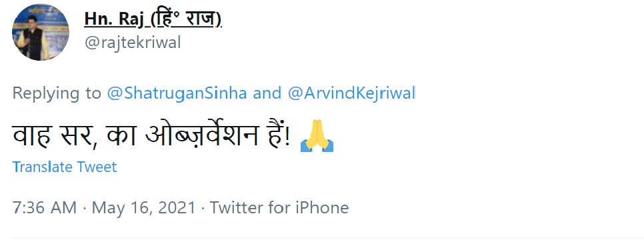Viewport: 644px width, 246px height.
Task: Click the folded hands emoji
Action: pyautogui.click(x=317, y=136)
